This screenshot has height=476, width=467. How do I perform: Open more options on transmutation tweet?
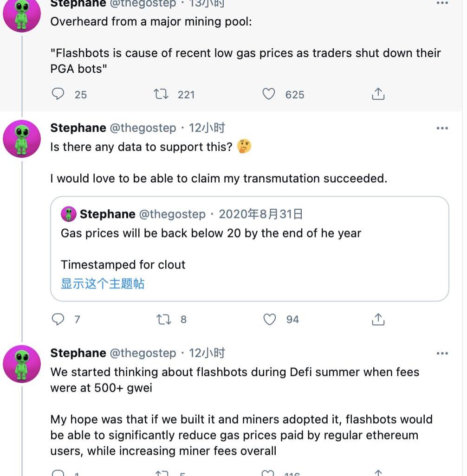(442, 128)
